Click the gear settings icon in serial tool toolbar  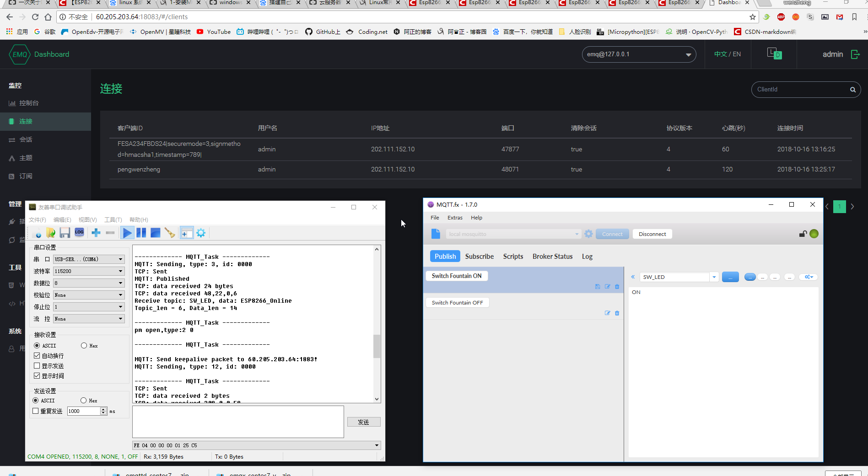tap(201, 233)
